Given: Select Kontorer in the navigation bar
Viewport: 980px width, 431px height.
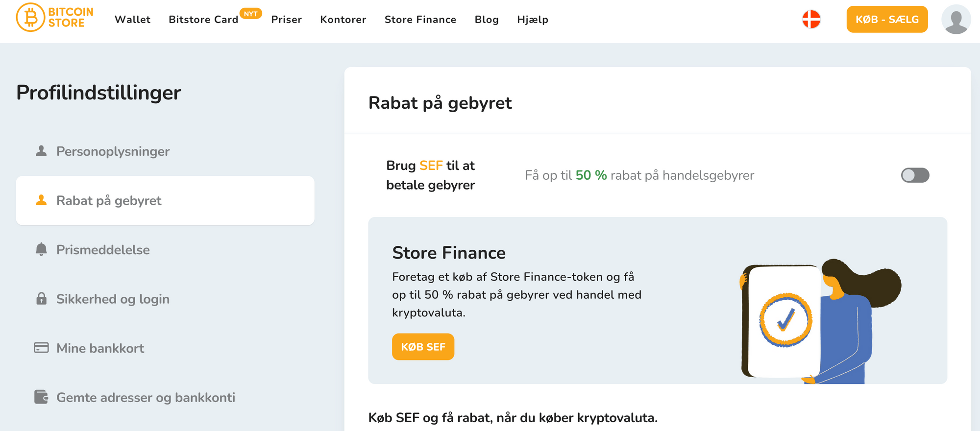Looking at the screenshot, I should point(343,20).
